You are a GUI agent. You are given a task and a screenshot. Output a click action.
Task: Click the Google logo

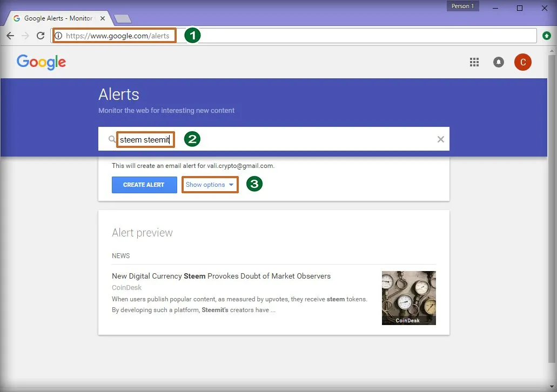coord(41,62)
